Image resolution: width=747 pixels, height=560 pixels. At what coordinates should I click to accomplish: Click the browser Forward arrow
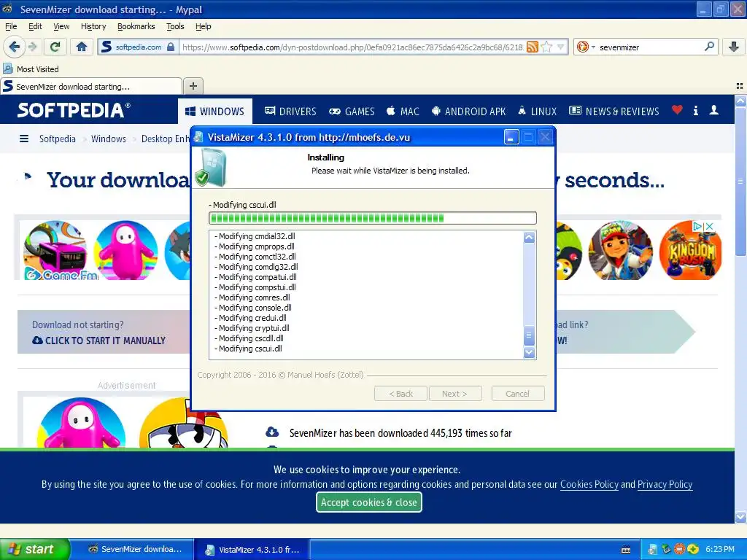click(32, 47)
